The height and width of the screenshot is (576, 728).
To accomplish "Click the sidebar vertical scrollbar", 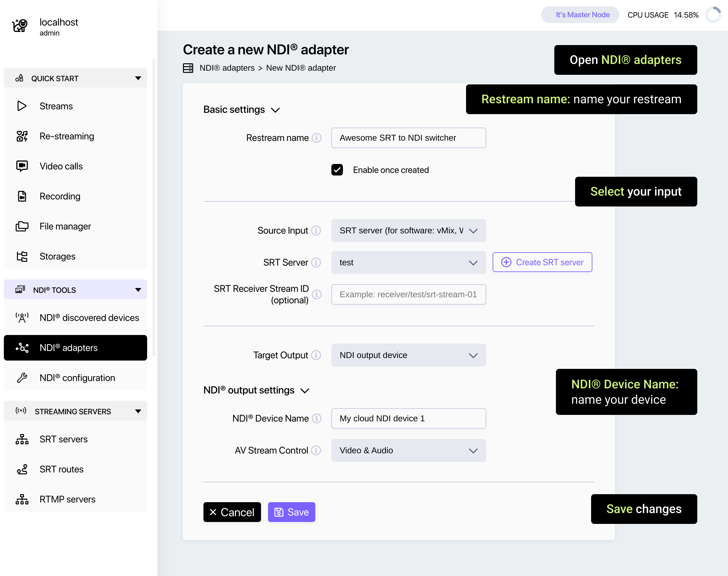I will tap(154, 207).
